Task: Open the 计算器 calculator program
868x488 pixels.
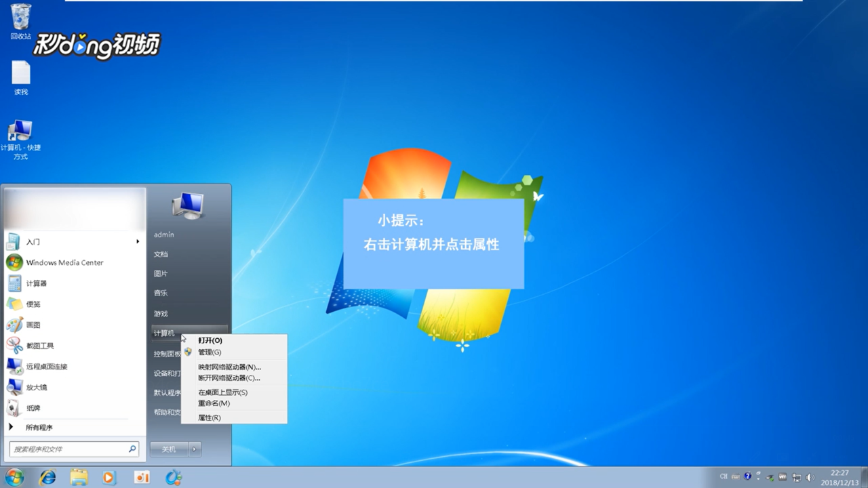Action: (x=73, y=283)
